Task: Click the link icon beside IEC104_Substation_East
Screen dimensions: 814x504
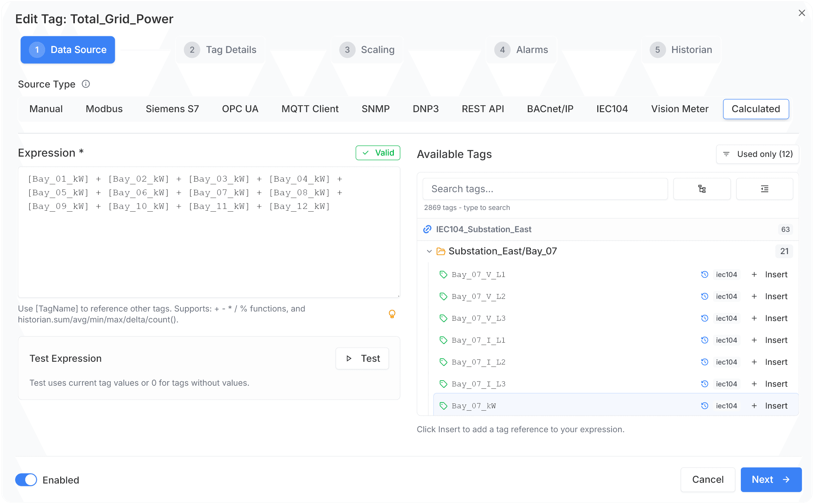Action: click(427, 229)
